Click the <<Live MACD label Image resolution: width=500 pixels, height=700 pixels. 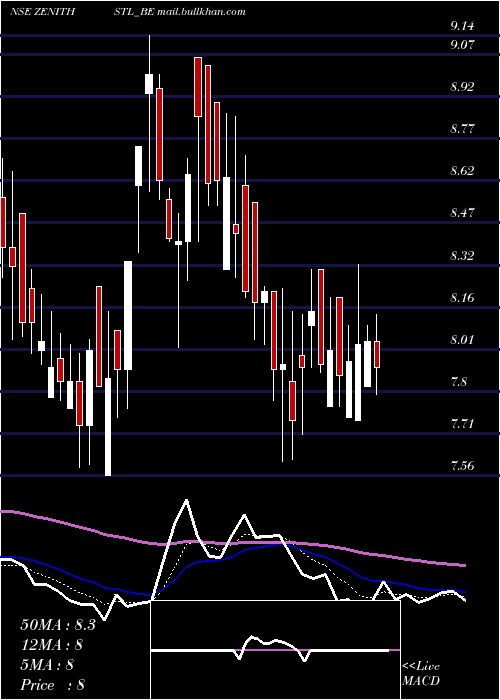[x=421, y=674]
